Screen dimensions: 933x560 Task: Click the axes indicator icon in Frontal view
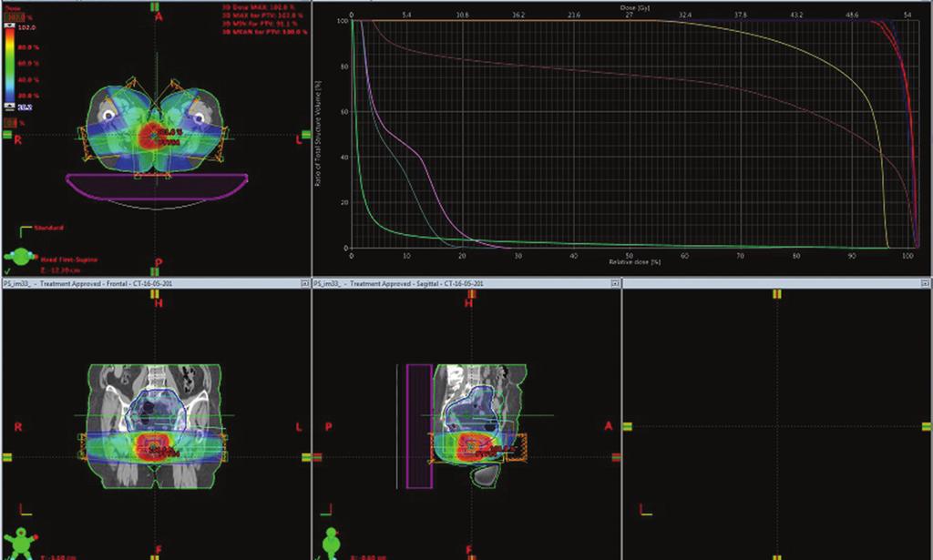26,510
